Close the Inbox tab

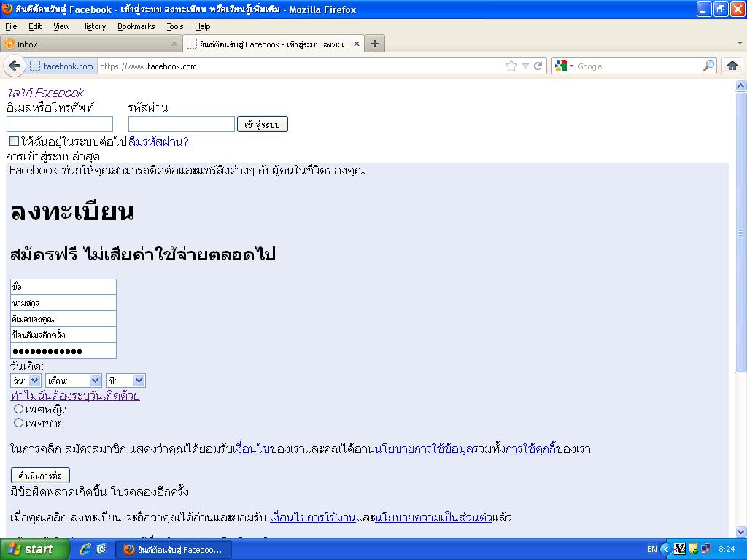coord(174,44)
